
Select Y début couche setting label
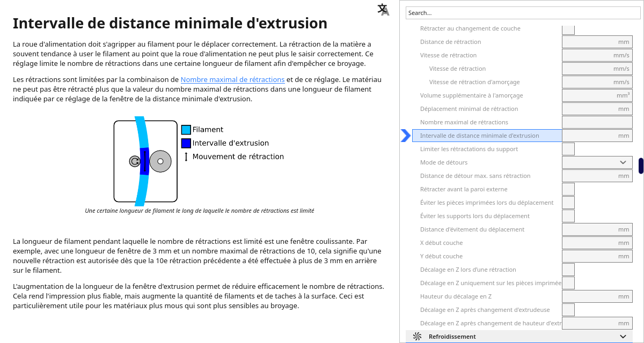coord(441,256)
